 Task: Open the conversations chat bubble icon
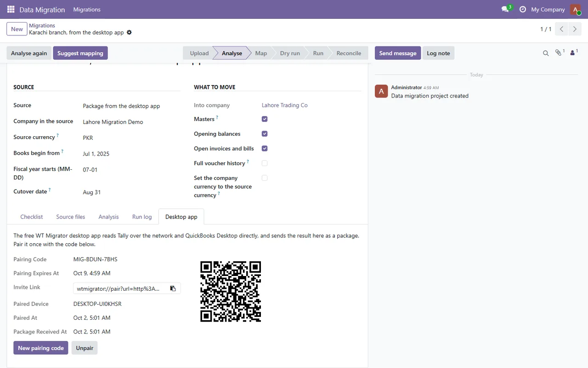[506, 9]
